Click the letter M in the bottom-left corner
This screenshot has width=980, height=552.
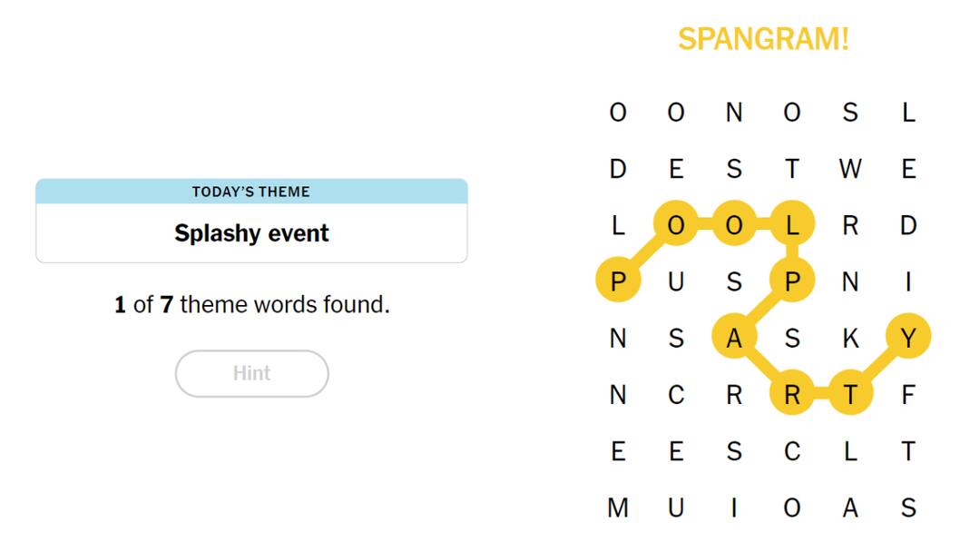click(618, 507)
